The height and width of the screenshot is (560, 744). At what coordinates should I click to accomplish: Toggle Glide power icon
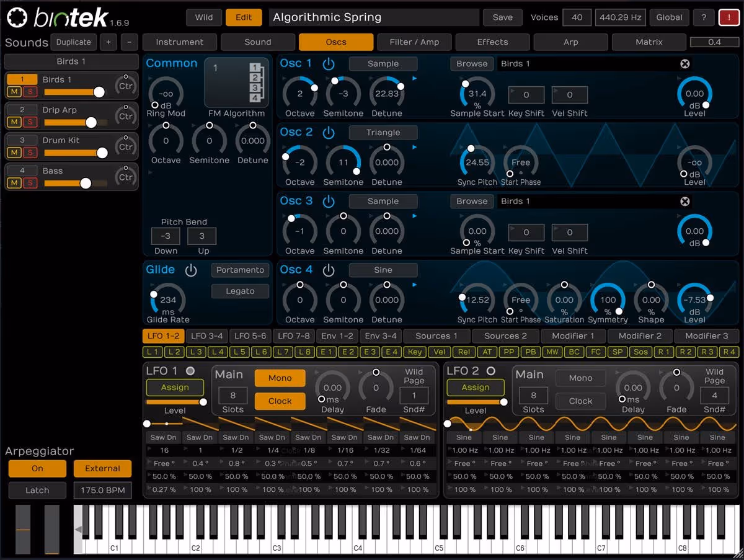pyautogui.click(x=191, y=270)
